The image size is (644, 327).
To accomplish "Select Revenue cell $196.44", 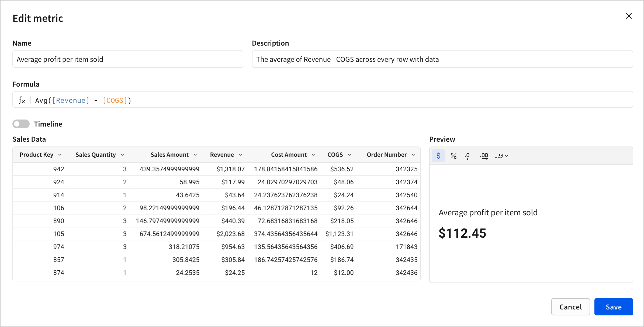I will tap(233, 208).
